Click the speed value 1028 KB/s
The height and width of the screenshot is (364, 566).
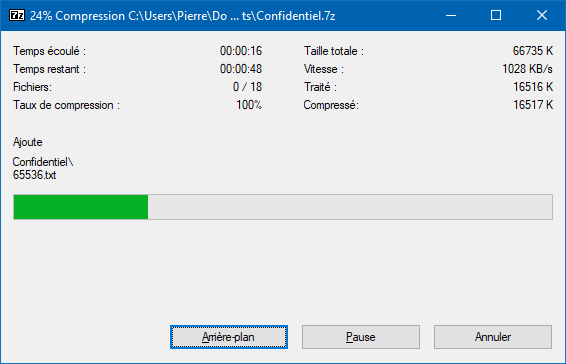coord(527,69)
